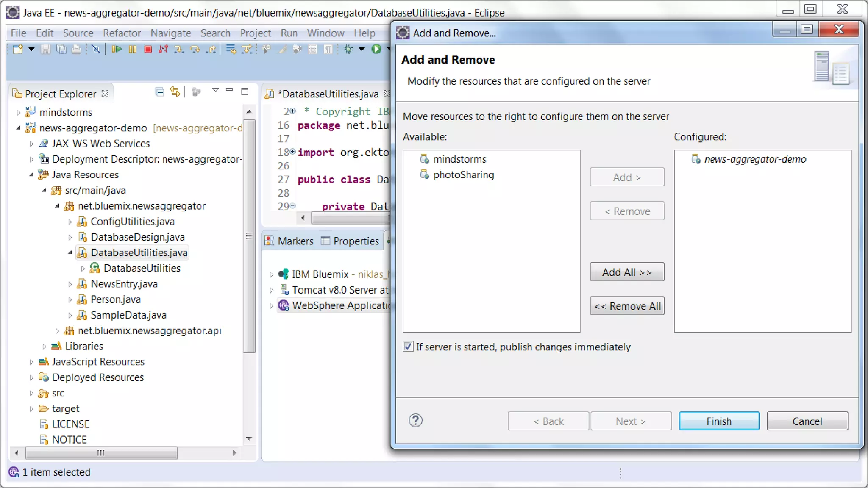Collapse the news-aggregator-demo project node
This screenshot has height=488, width=868.
[x=18, y=128]
